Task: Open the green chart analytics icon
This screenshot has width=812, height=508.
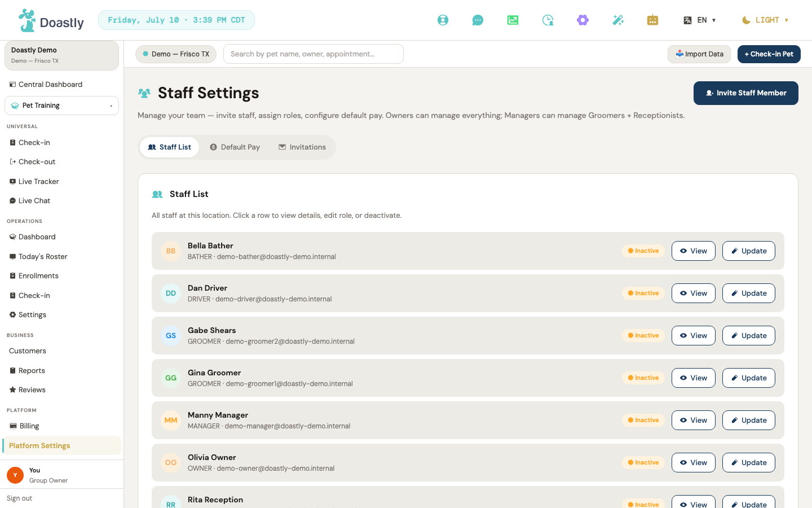Action: (x=513, y=20)
